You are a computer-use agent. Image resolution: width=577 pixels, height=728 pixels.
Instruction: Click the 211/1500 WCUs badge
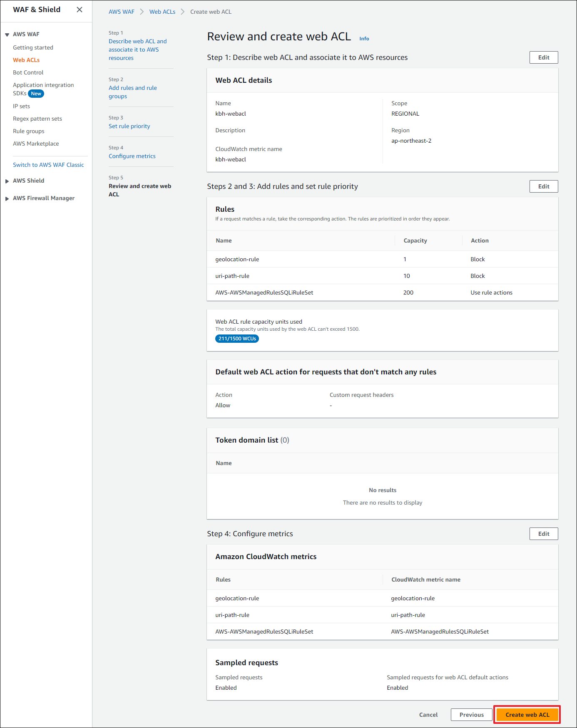237,339
